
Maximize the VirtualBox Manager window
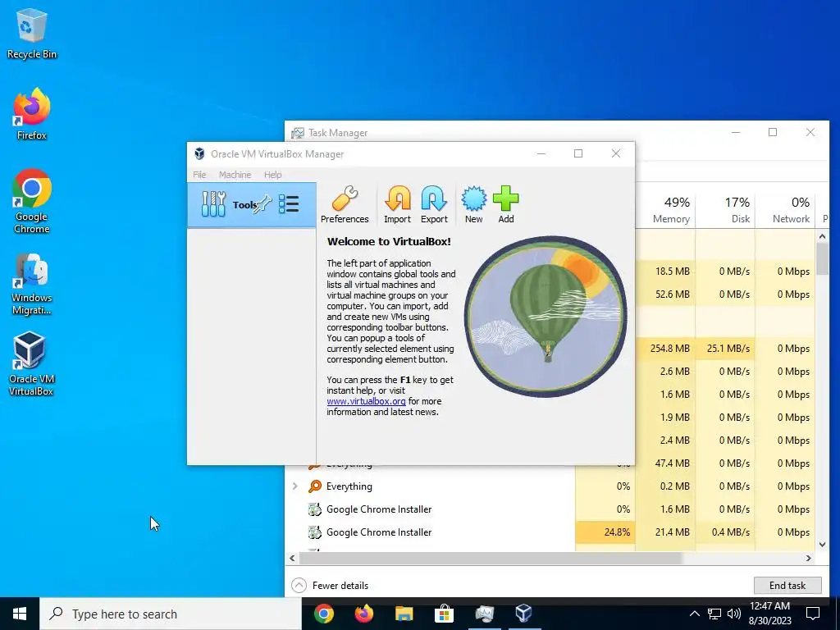(x=578, y=153)
